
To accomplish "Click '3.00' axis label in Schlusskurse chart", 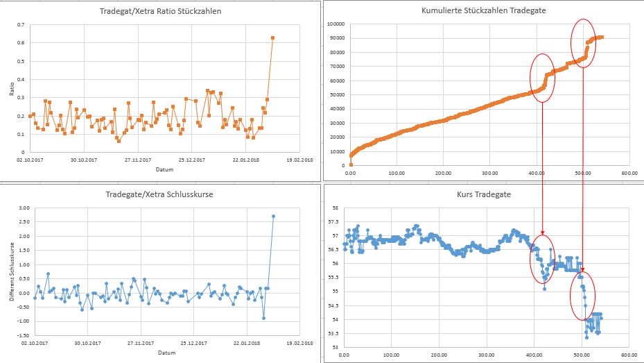I will [24, 208].
